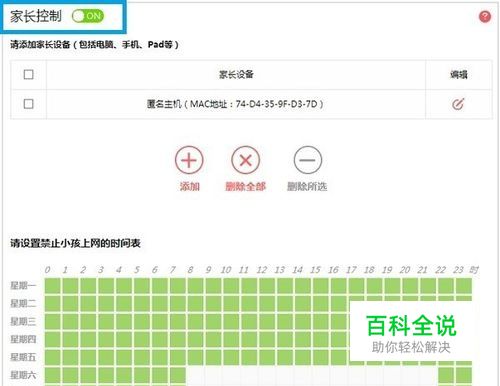This screenshot has height=386, width=500.
Task: Click the 星期一 row label
Action: tap(23, 286)
